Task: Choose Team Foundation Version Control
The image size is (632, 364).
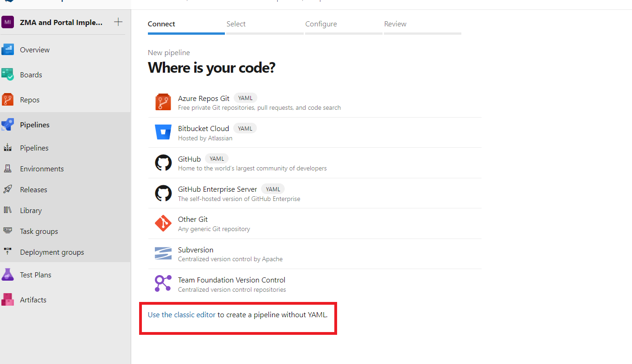Action: [231, 280]
